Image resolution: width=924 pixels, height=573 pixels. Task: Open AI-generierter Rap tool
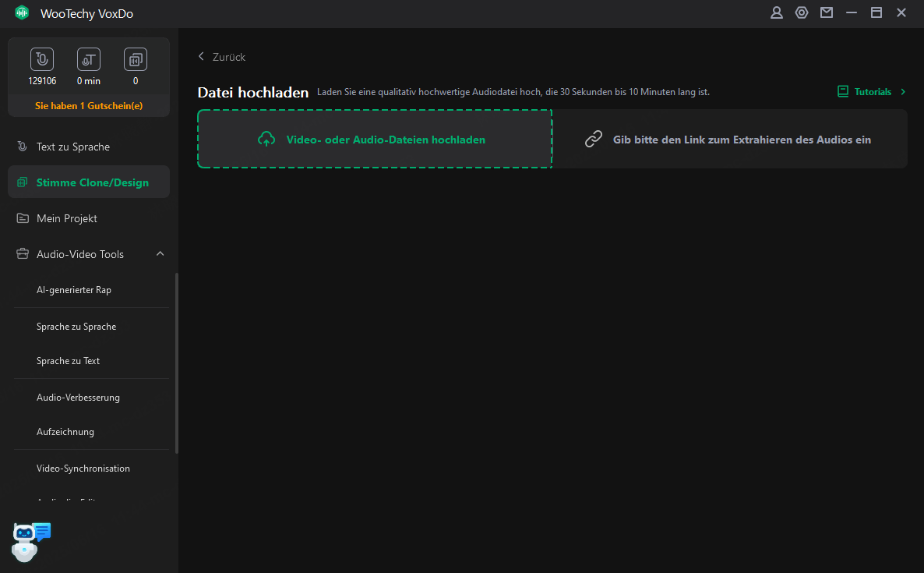pyautogui.click(x=74, y=290)
